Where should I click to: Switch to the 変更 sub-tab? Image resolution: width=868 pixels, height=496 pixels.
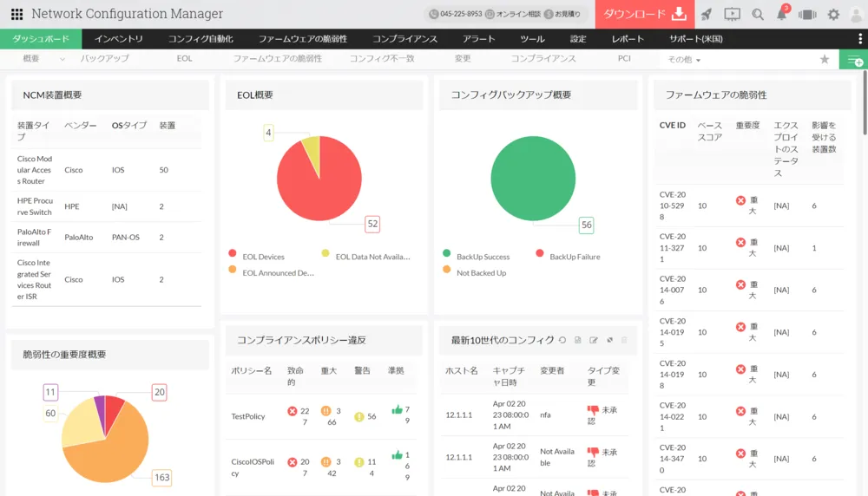tap(463, 59)
